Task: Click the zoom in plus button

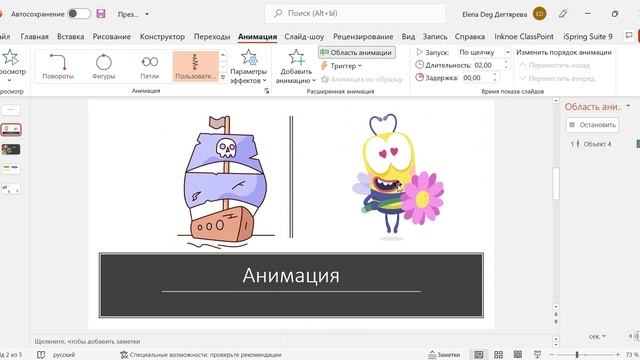Action: point(618,355)
